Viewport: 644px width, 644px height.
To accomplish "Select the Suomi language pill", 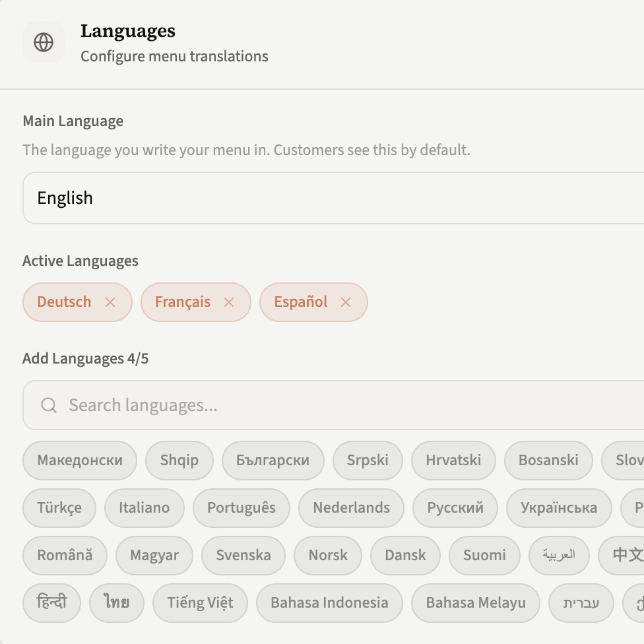I will pyautogui.click(x=484, y=556).
